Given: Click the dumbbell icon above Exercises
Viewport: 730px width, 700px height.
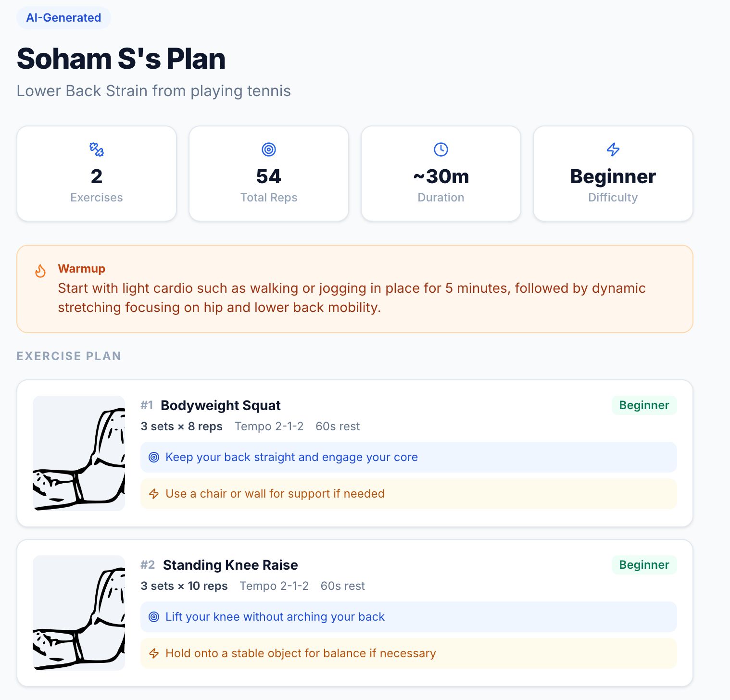Looking at the screenshot, I should (97, 150).
